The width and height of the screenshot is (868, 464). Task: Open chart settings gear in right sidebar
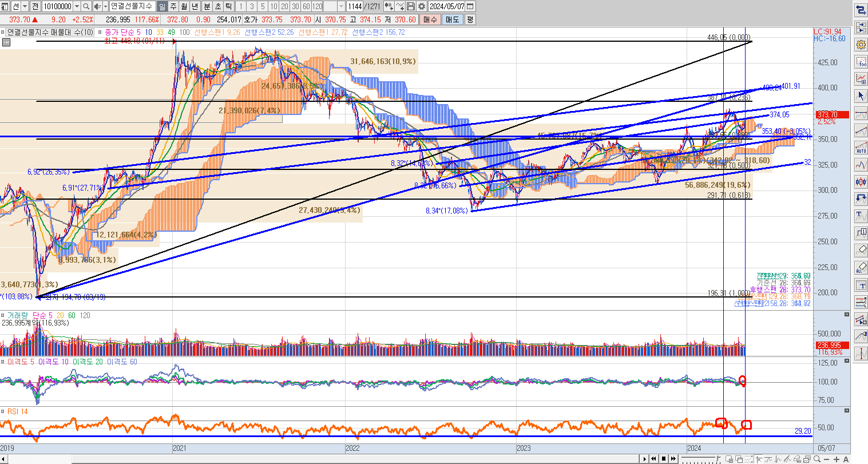(x=861, y=44)
